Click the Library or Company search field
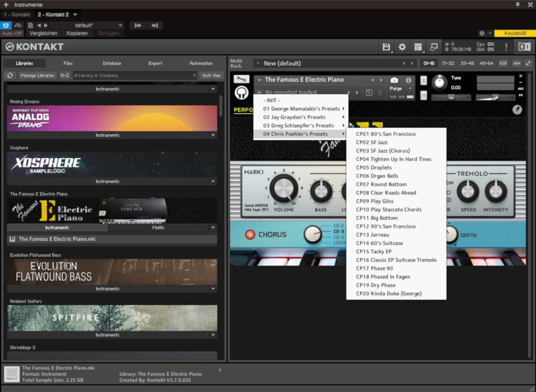The height and width of the screenshot is (392, 536). click(135, 75)
